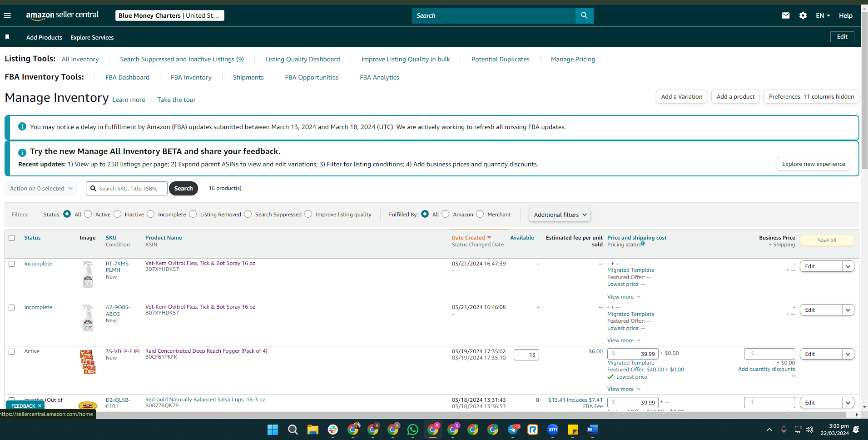Click Explore new experience button
This screenshot has height=440, width=868.
(813, 164)
